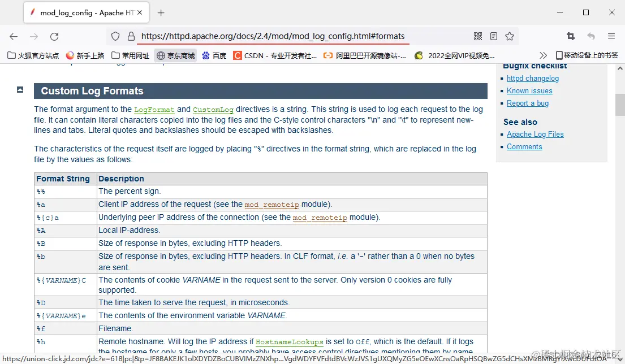Open the HostnameLookups directive link

[290, 342]
